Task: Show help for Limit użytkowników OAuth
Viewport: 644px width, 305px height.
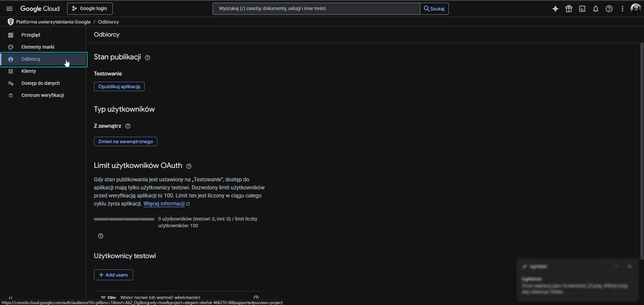Action: tap(189, 166)
